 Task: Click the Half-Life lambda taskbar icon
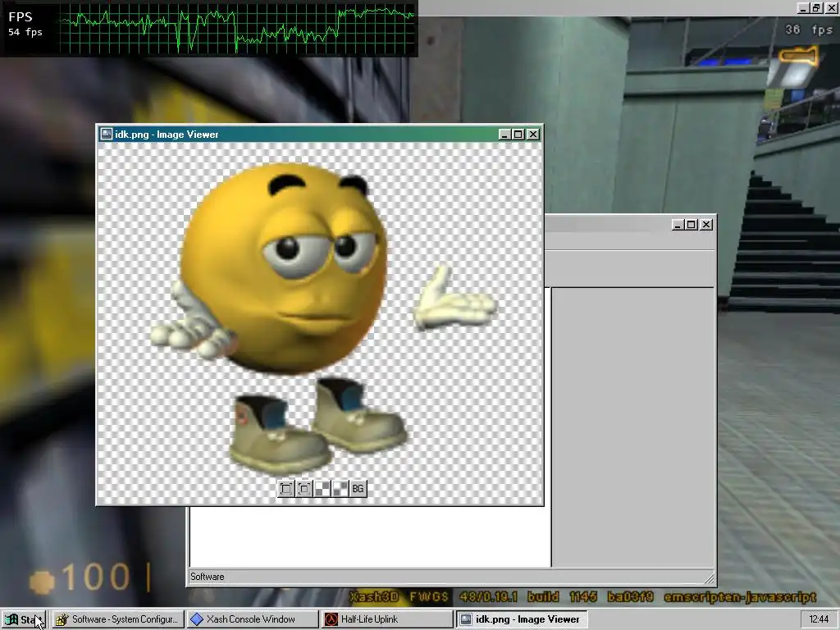pos(331,619)
